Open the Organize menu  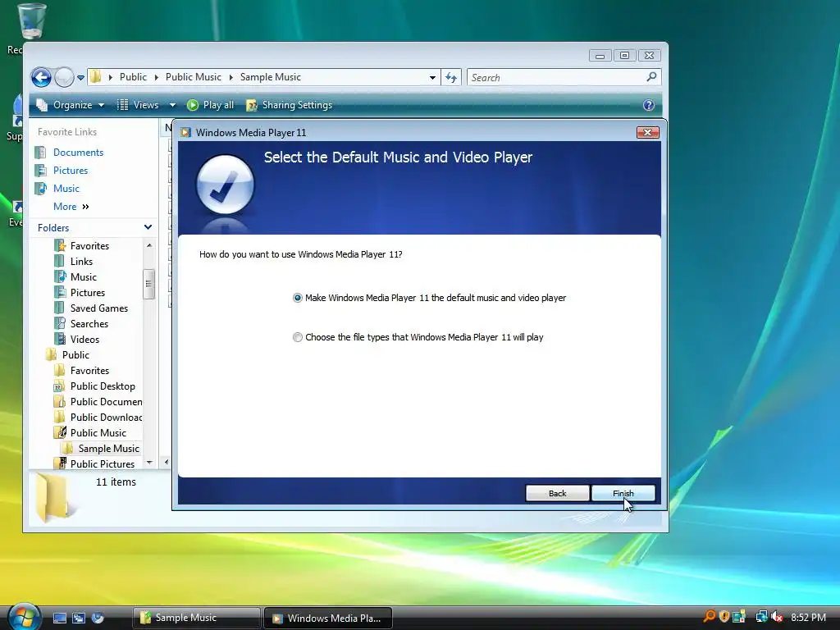(71, 105)
